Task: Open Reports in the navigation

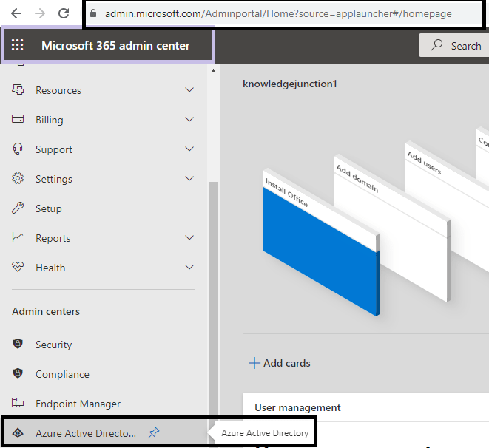Action: pyautogui.click(x=104, y=238)
